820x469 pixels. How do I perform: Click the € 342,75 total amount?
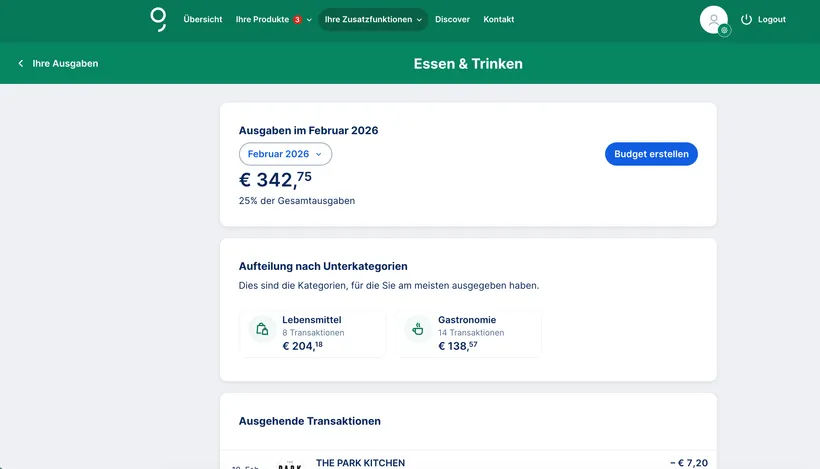tap(275, 179)
